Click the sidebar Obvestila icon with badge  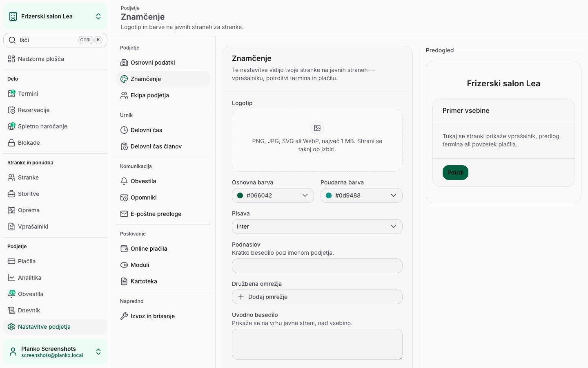11,294
